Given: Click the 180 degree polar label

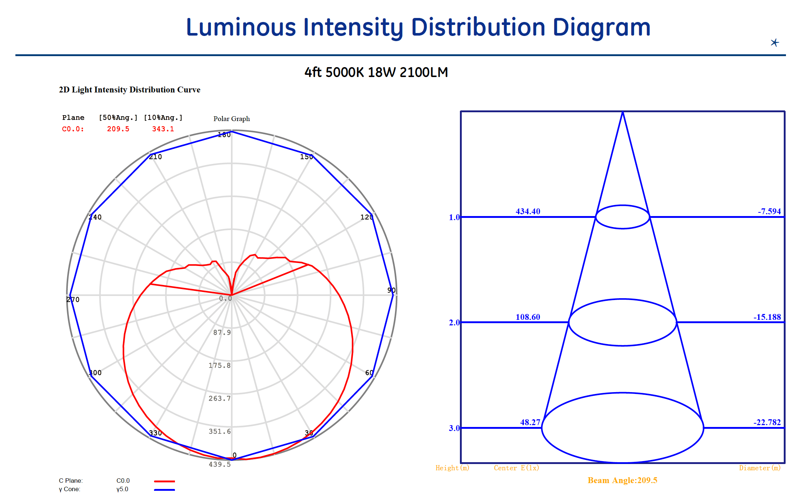Looking at the screenshot, I should point(224,135).
